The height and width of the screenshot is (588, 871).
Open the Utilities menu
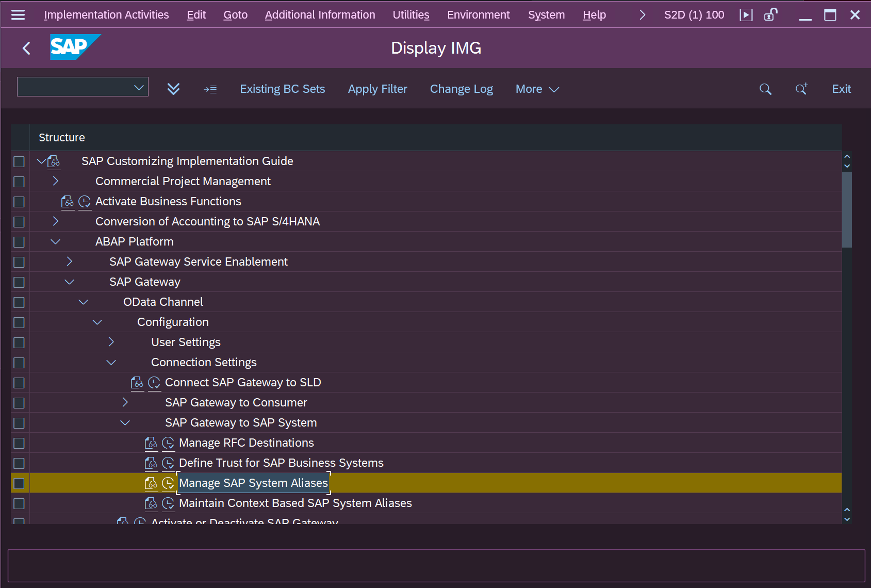click(x=410, y=15)
